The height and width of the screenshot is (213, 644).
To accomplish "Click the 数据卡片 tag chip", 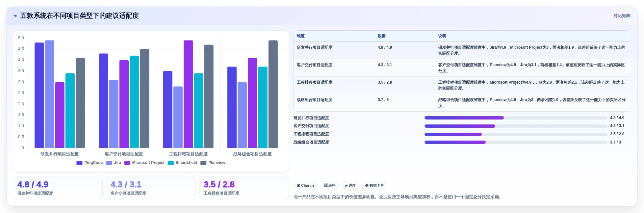I will pos(374,186).
